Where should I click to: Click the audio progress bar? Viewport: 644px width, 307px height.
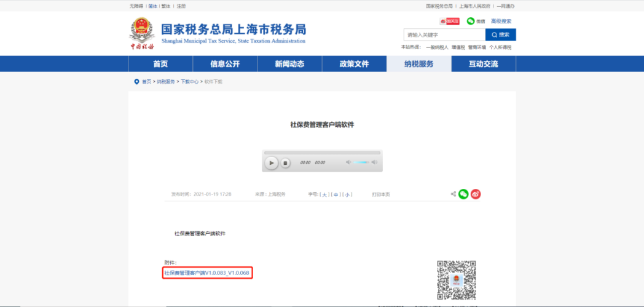coord(322,153)
